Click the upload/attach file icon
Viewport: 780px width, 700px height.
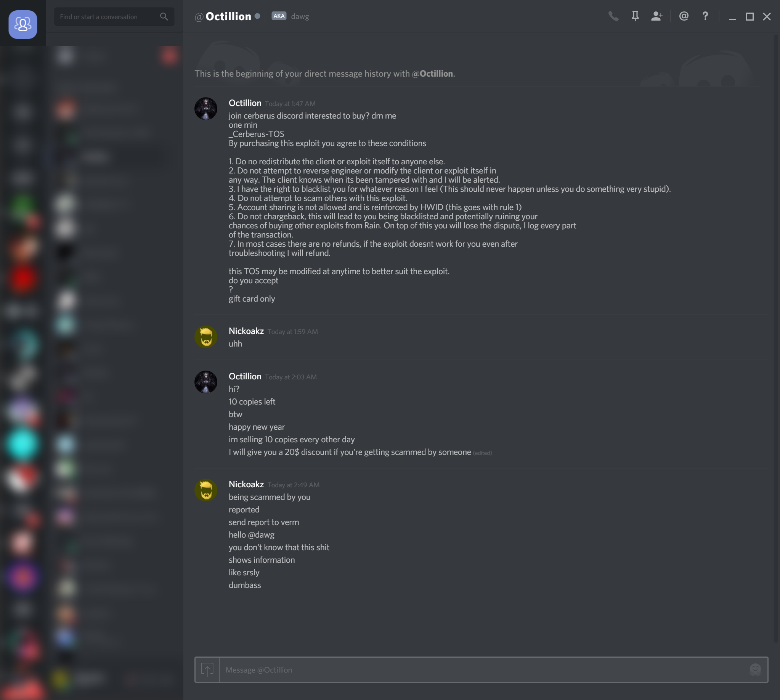[x=207, y=669]
